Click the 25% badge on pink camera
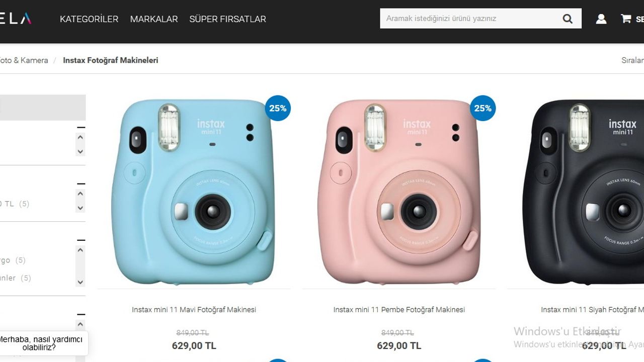The image size is (644, 362). pos(482,108)
